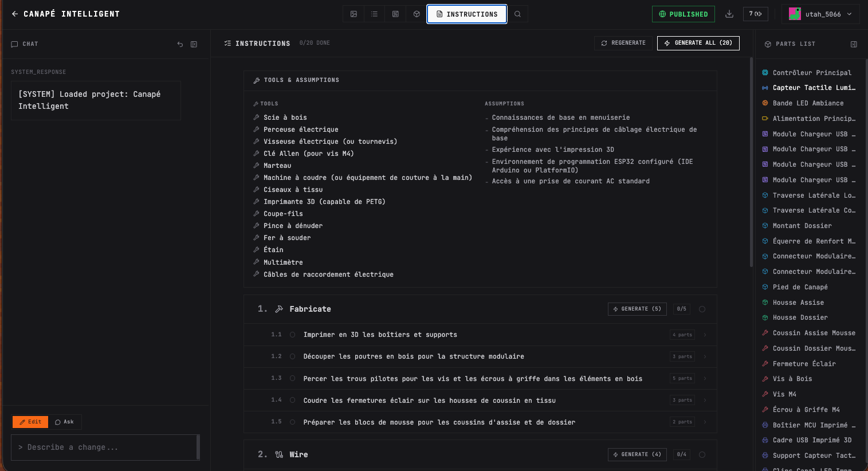The image size is (868, 471).
Task: Mark step 1.1 Imprimer en 3D as done
Action: [292, 335]
